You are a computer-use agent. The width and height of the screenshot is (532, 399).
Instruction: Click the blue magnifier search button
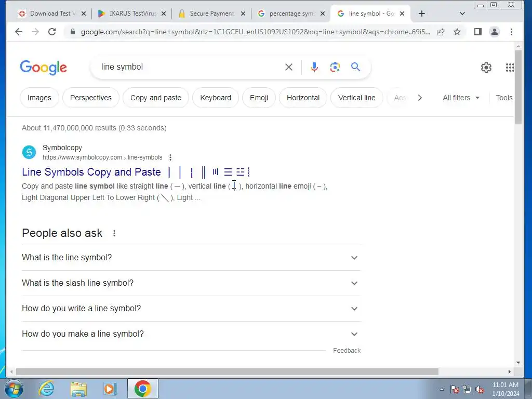(x=355, y=67)
